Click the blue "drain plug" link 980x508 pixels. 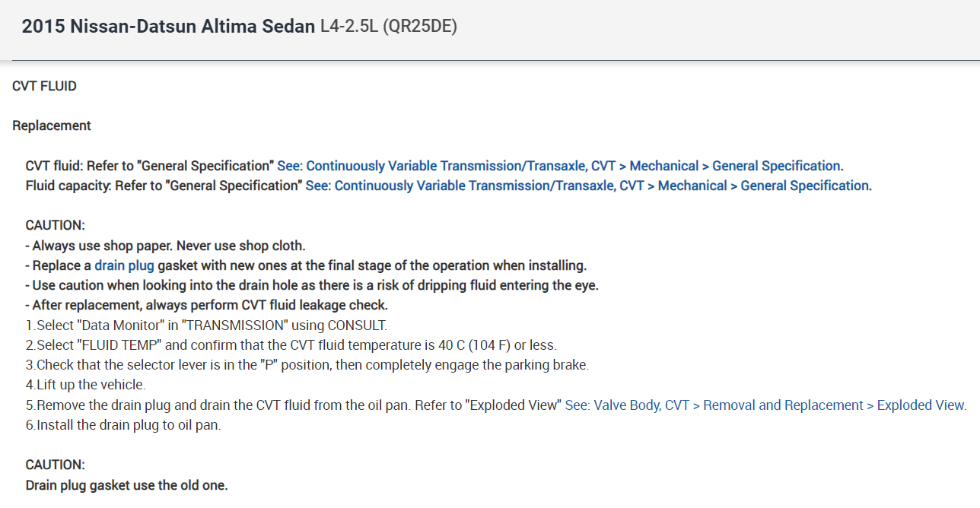(124, 265)
